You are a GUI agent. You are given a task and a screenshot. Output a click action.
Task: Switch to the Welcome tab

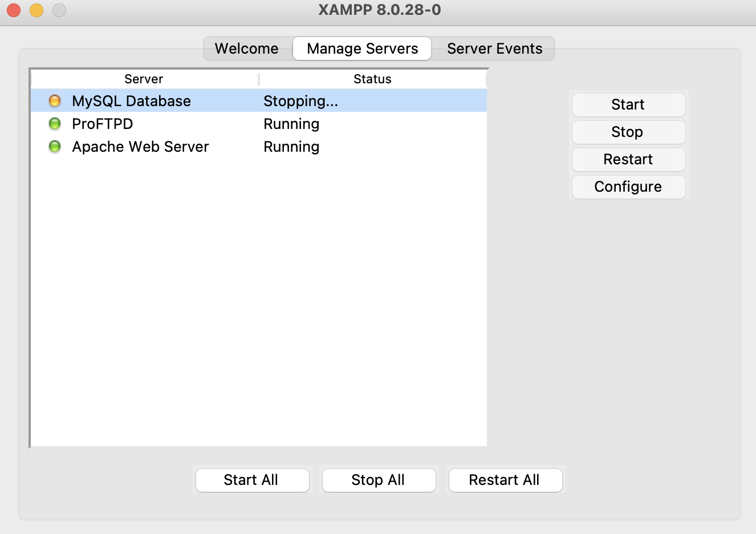tap(246, 48)
